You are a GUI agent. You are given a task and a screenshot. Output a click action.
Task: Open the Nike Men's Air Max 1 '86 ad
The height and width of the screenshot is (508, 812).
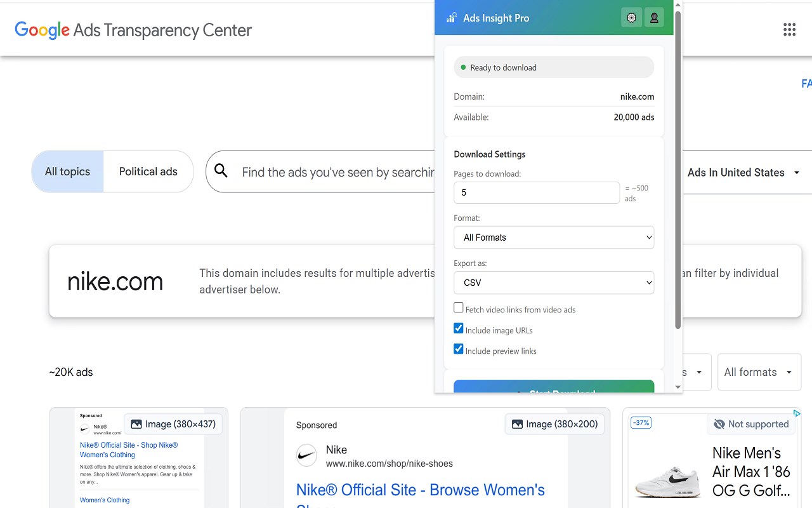pyautogui.click(x=751, y=472)
